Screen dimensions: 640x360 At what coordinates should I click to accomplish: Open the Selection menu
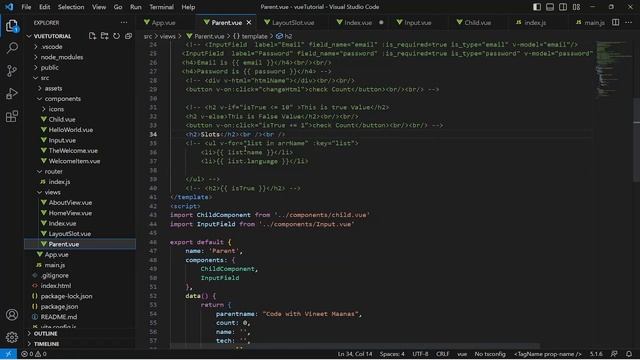tap(71, 7)
